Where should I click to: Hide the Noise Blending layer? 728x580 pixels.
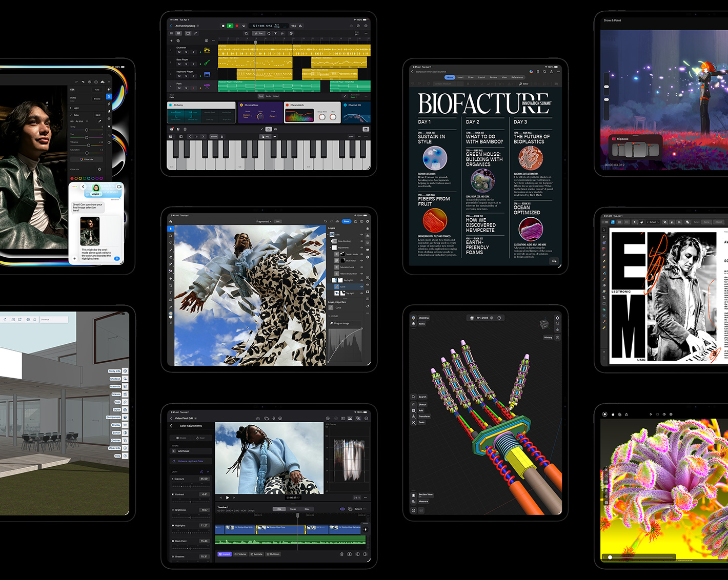[x=361, y=241]
